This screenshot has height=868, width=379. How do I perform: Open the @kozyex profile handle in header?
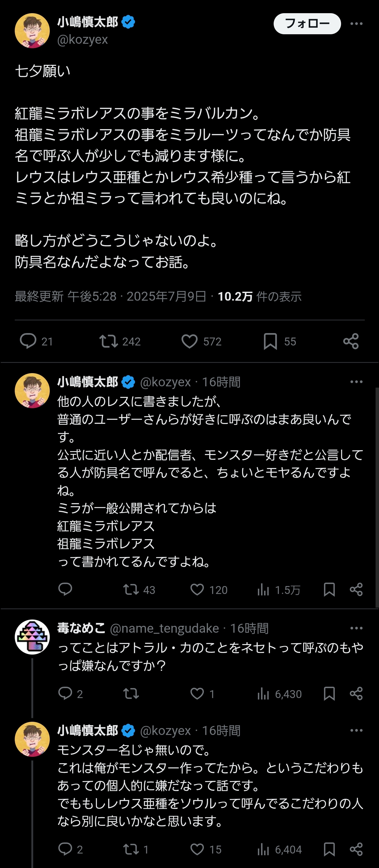[82, 40]
